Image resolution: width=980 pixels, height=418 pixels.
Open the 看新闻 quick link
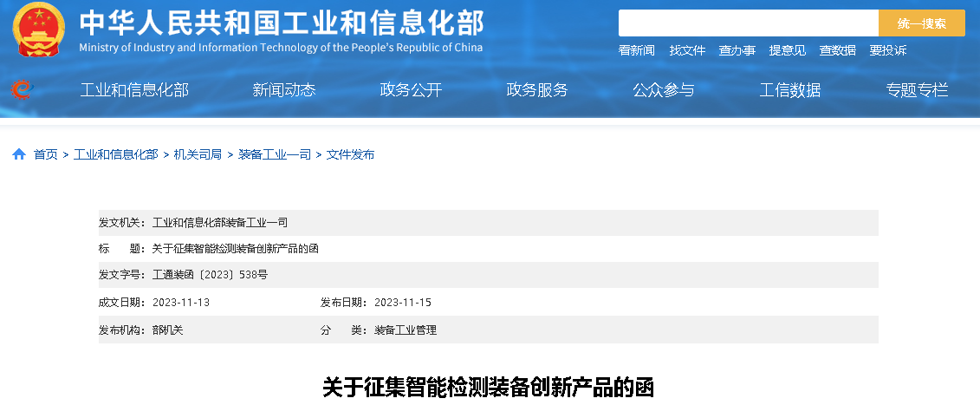[x=636, y=50]
